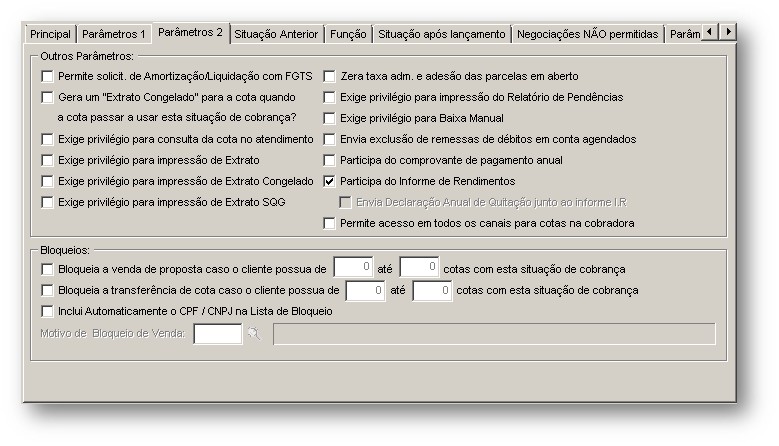This screenshot has height=446, width=779.
Task: Enable Participa do comprovante de pagamento anual
Action: click(329, 160)
